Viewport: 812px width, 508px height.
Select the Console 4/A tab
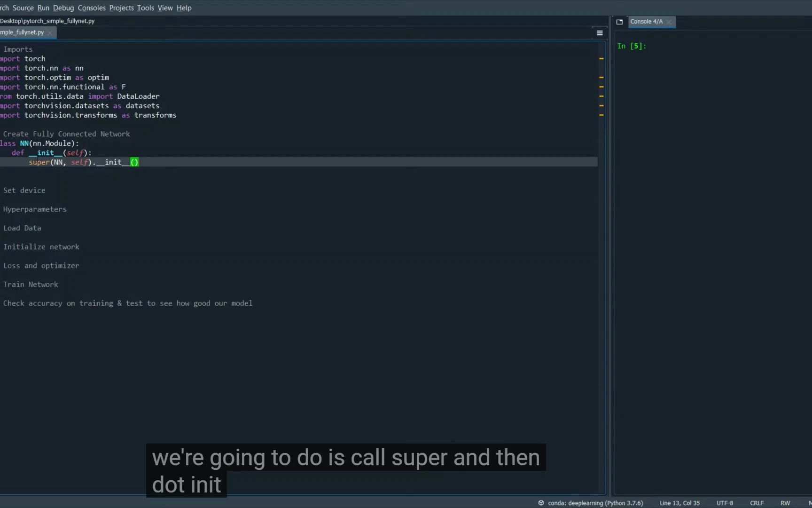(x=646, y=22)
